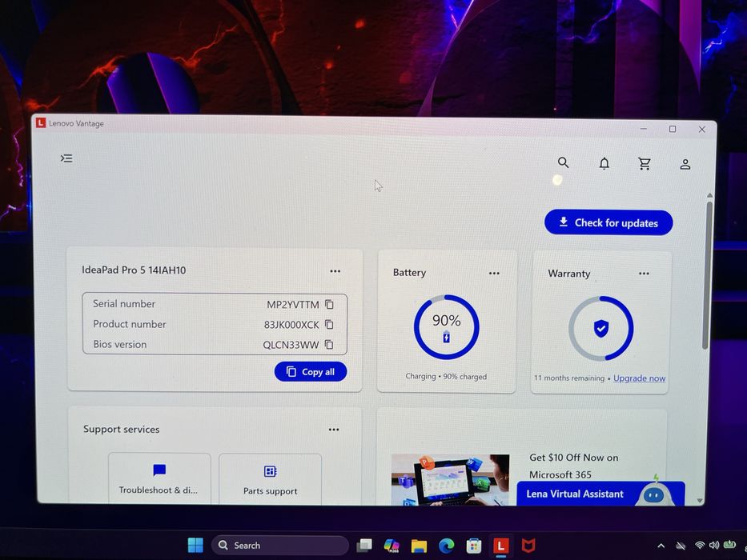Open the user account profile icon
This screenshot has height=560, width=747.
pos(685,164)
